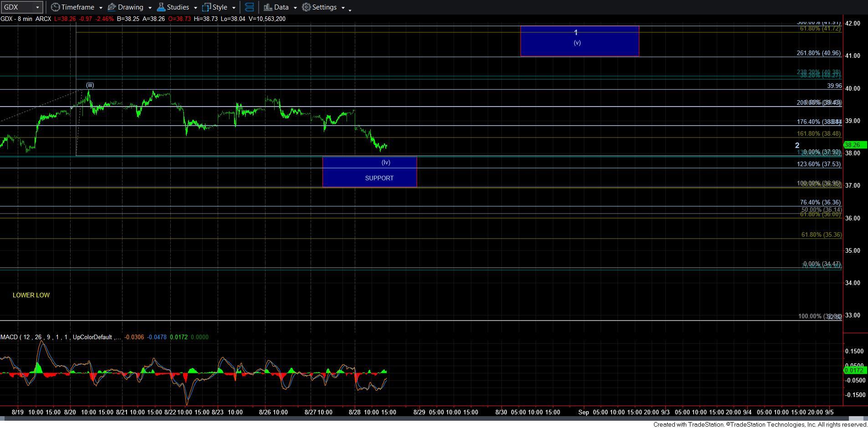
Task: Click the Style icon
Action: click(x=206, y=7)
